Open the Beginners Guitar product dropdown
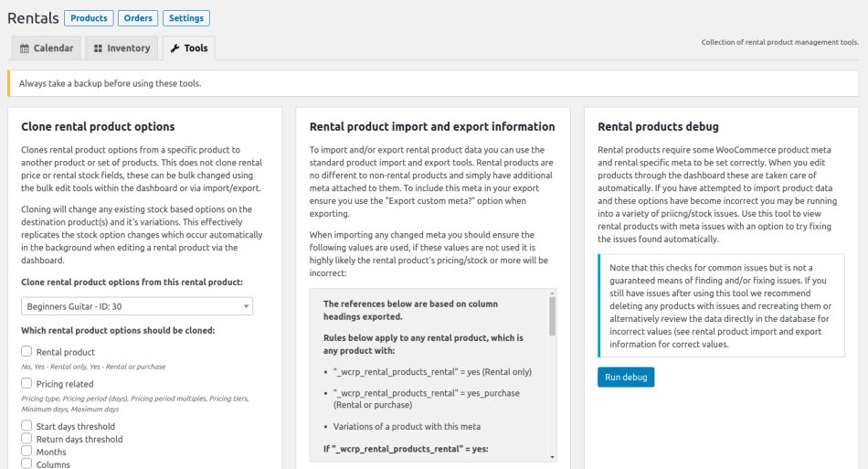 tap(137, 306)
